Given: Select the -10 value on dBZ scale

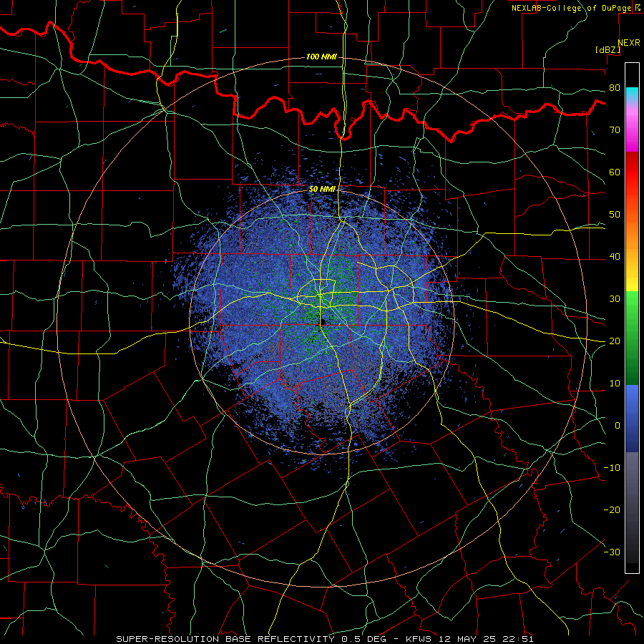Looking at the screenshot, I should point(612,468).
